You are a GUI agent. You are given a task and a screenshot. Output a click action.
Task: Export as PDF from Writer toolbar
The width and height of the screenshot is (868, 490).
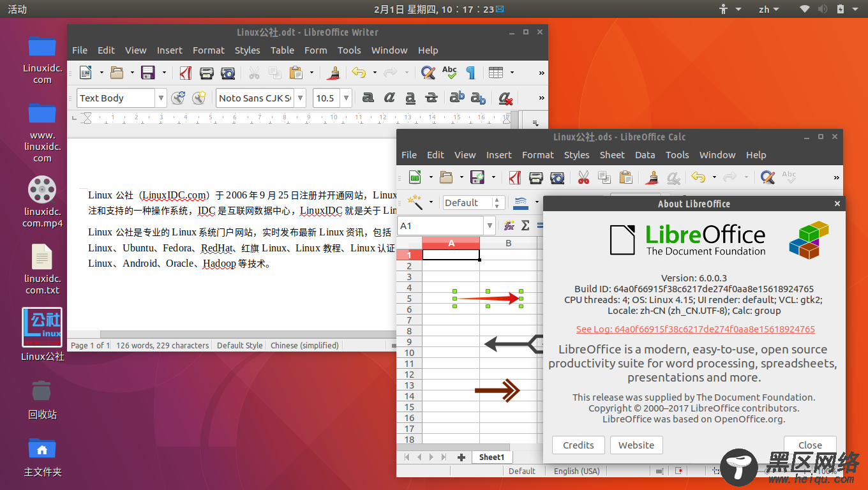(186, 73)
